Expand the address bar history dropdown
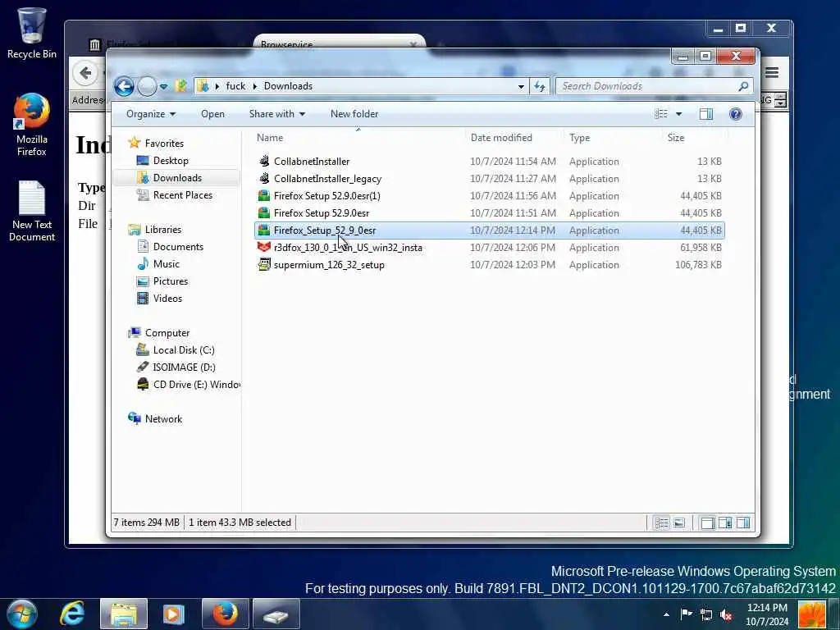This screenshot has width=840, height=630. 521,86
